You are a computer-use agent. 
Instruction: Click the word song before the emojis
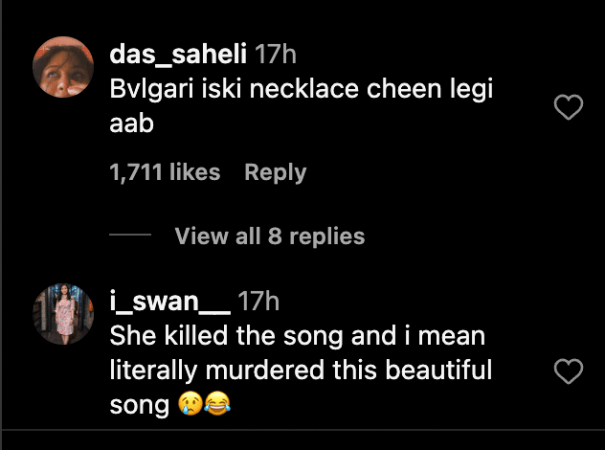coord(138,405)
